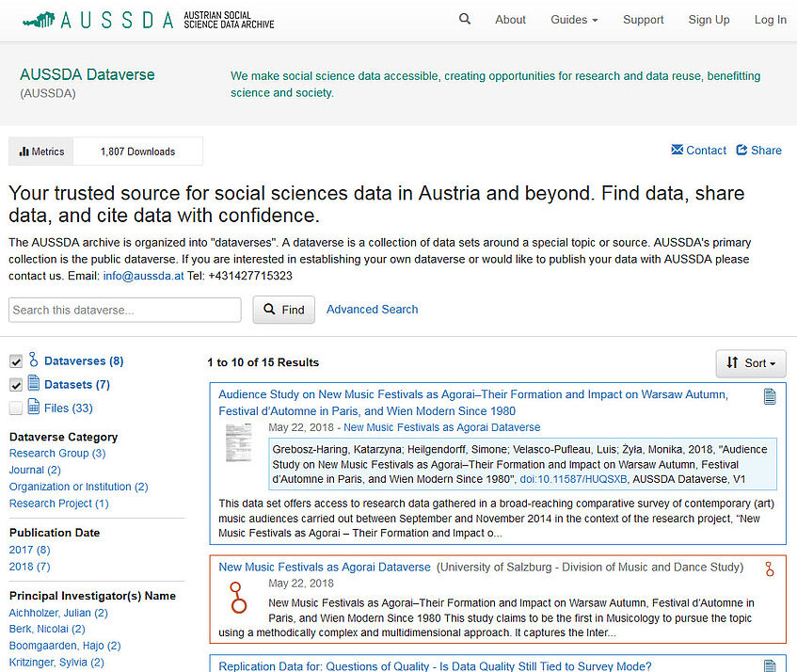
Task: Check the Files checkbox
Action: point(16,408)
